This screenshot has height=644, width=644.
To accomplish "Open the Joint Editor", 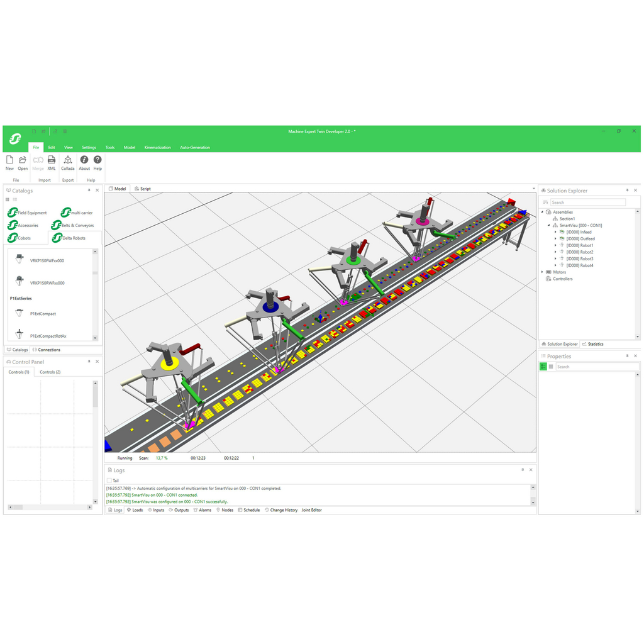I will point(311,510).
